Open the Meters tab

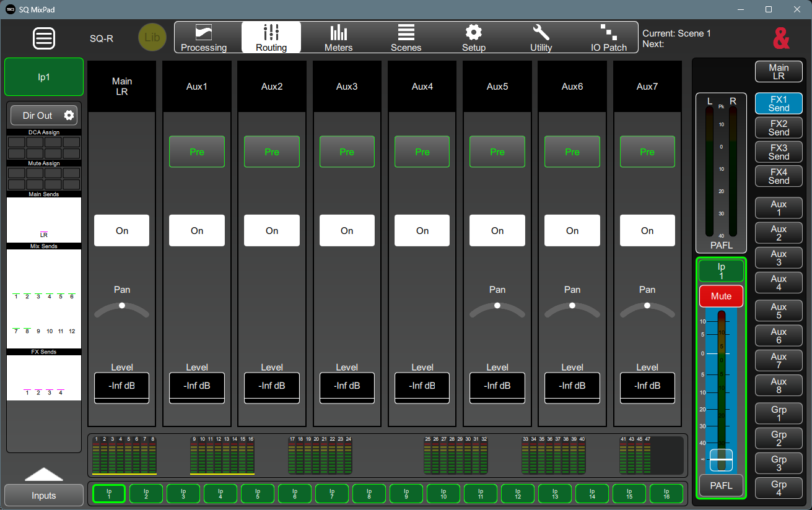[339, 38]
